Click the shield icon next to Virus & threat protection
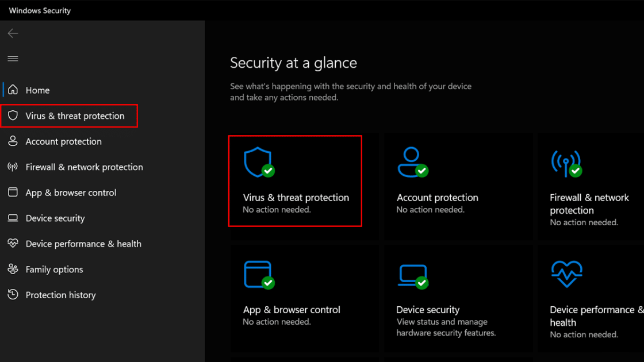 point(13,115)
